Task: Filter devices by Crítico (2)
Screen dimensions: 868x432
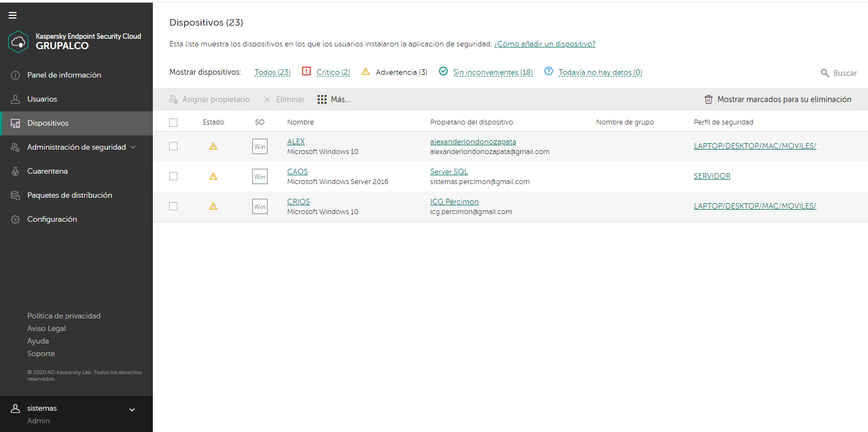Action: pos(333,72)
